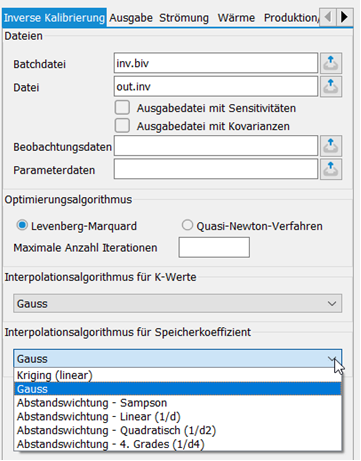The height and width of the screenshot is (461, 361).
Task: Open the K-Werte interpolation dropdown
Action: (x=177, y=303)
